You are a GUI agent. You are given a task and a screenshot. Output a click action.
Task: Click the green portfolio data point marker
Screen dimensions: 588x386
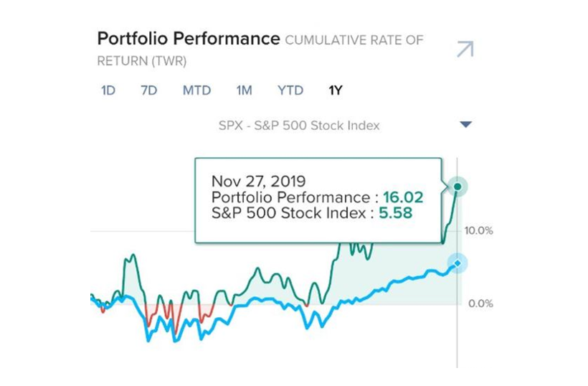pos(457,187)
